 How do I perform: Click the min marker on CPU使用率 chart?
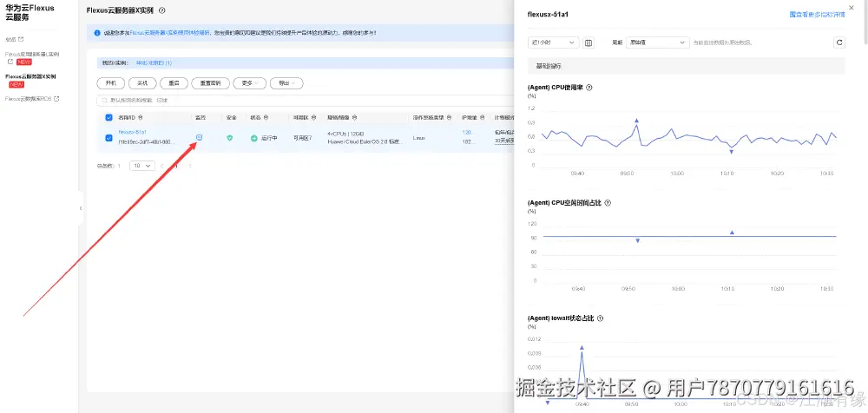coord(731,152)
